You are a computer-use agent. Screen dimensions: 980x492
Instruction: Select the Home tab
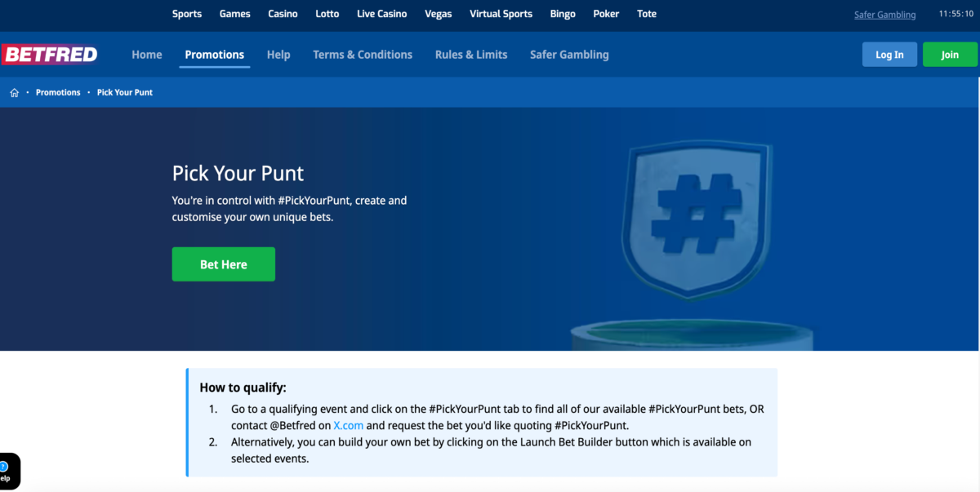(x=147, y=55)
